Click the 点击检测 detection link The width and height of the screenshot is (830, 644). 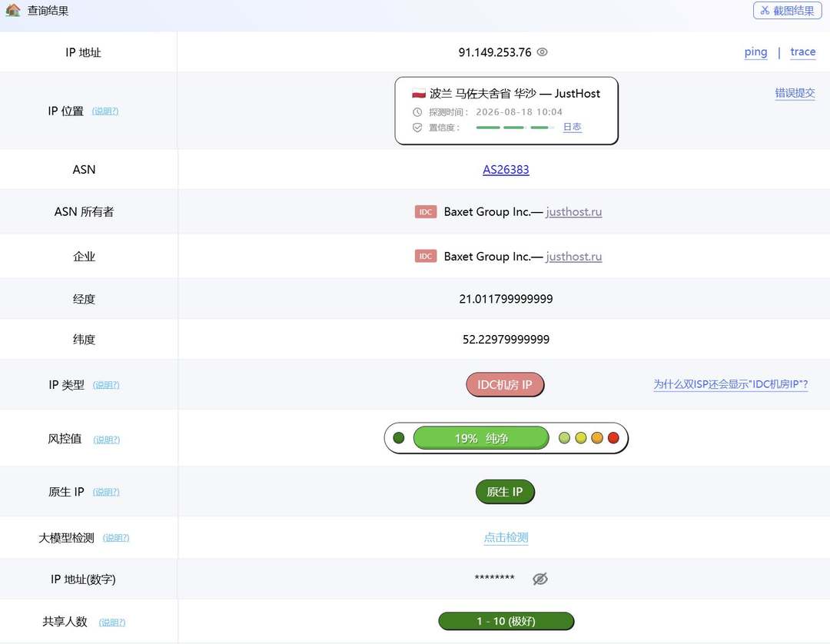tap(506, 538)
